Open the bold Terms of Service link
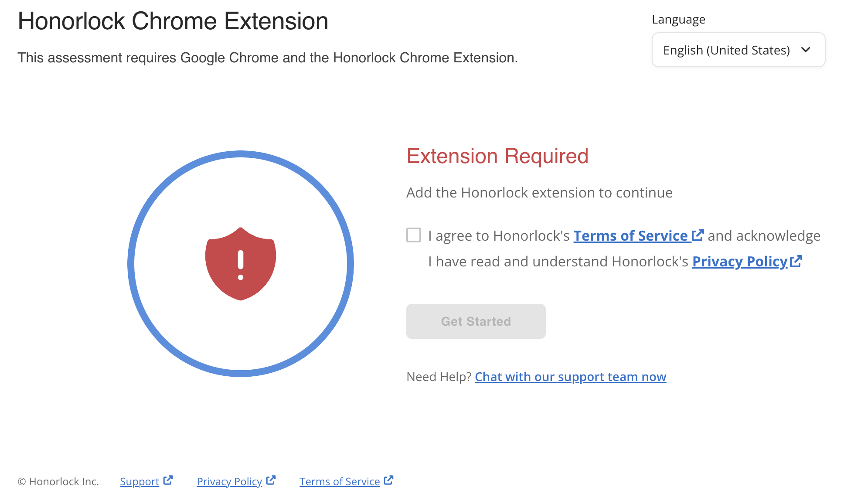Viewport: 844px width, 504px height. tap(630, 236)
